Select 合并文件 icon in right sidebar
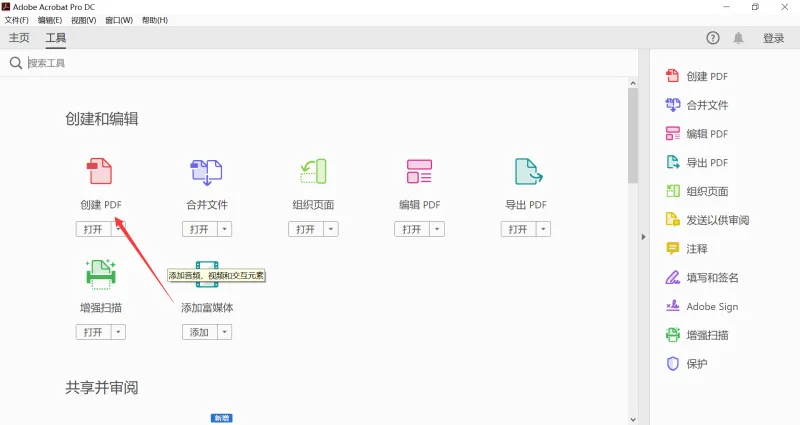 pos(672,105)
